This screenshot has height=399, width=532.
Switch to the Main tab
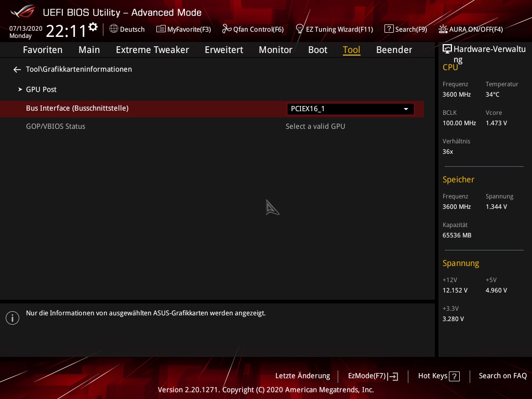[x=89, y=50]
